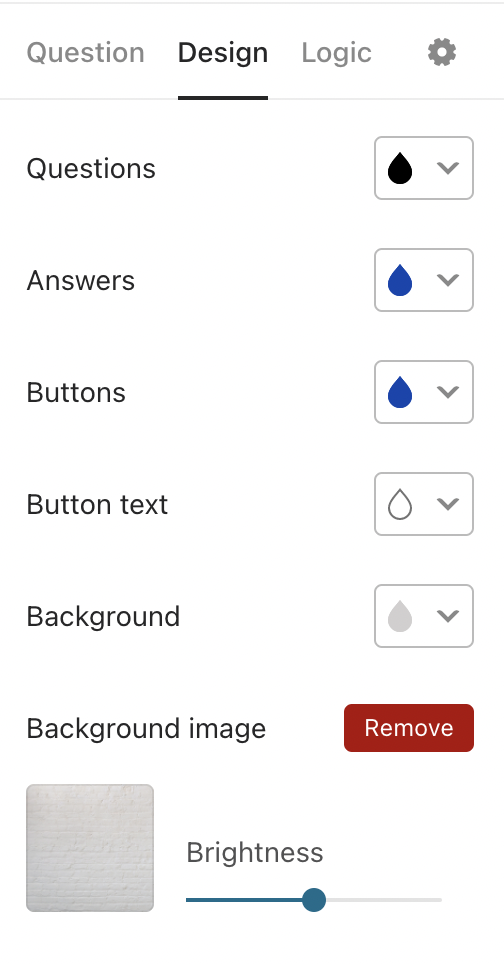The width and height of the screenshot is (504, 964).
Task: Expand the Background color chevron
Action: coord(448,615)
